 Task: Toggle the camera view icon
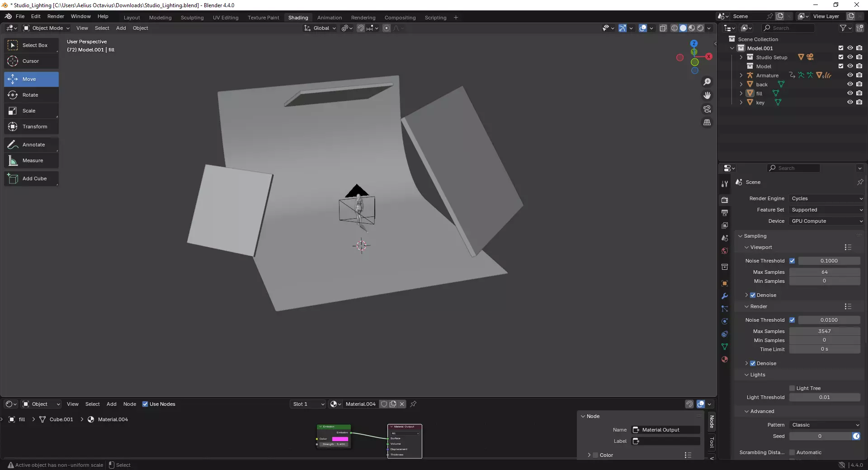(x=707, y=109)
